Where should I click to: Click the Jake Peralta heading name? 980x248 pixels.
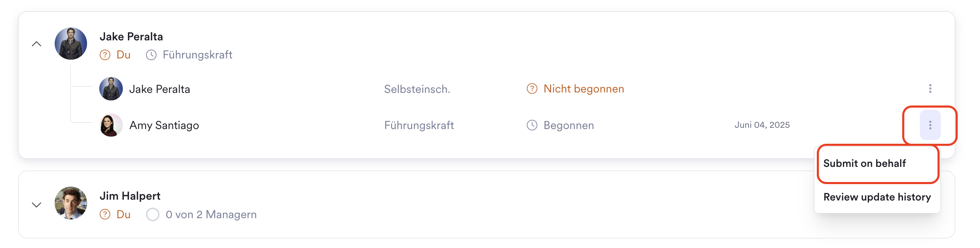click(x=131, y=37)
